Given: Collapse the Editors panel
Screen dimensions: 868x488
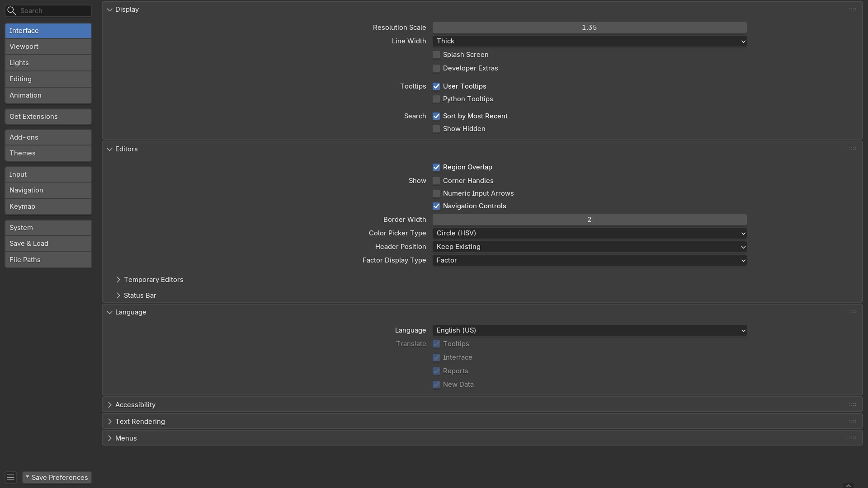Looking at the screenshot, I should pos(109,149).
